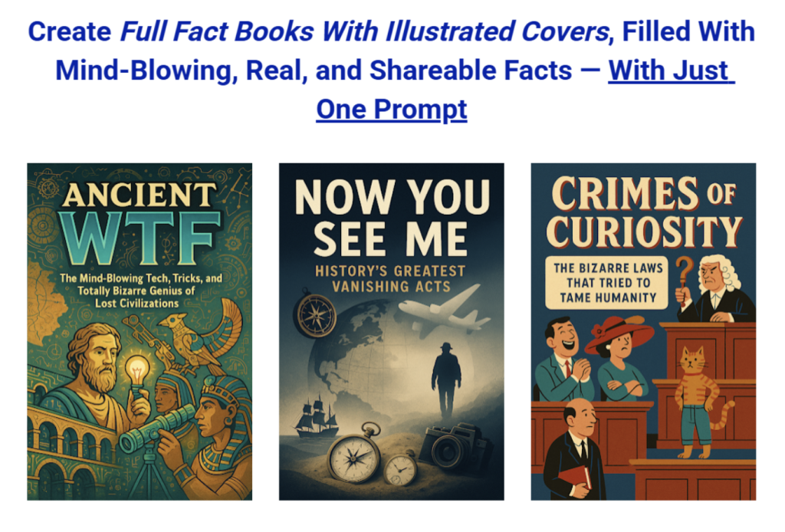Click the woman in red hat
The image size is (785, 532).
[x=619, y=358]
